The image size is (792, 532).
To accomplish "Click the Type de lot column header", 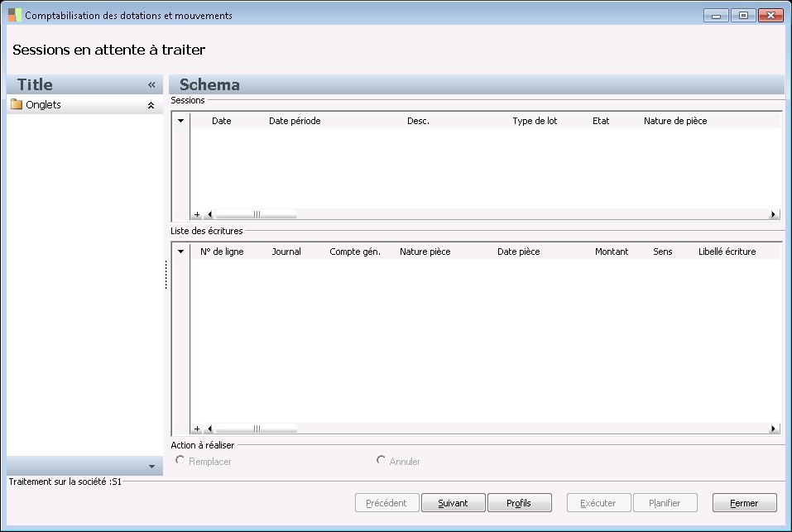I will (x=535, y=121).
